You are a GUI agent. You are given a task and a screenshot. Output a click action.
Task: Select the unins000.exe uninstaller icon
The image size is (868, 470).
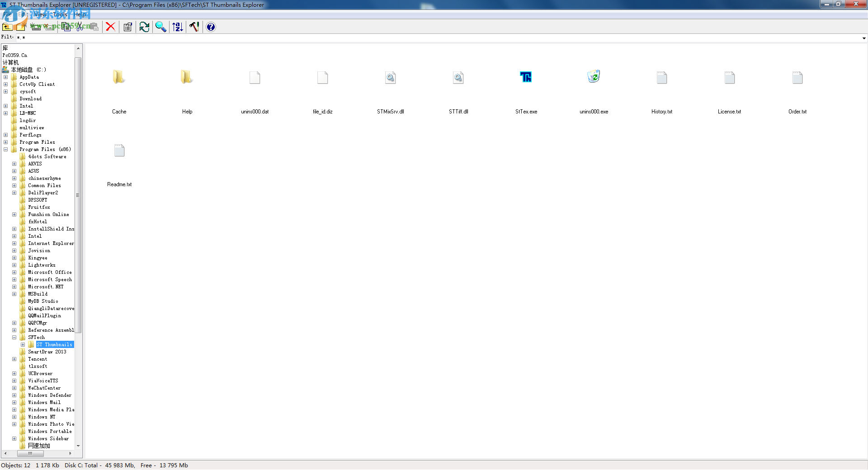tap(594, 76)
